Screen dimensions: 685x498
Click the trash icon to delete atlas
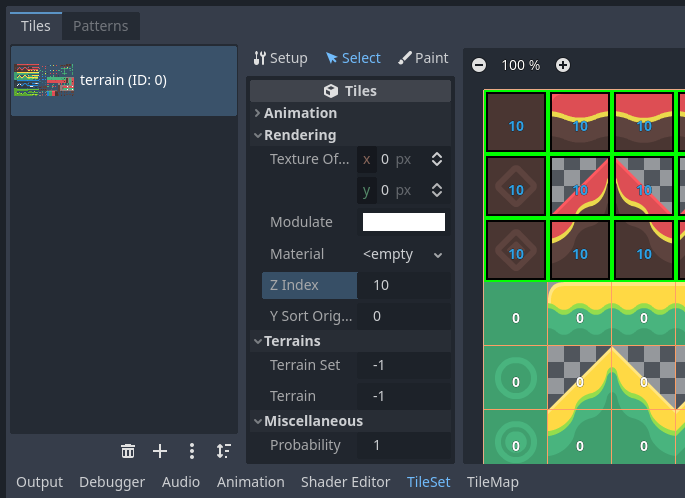(128, 451)
